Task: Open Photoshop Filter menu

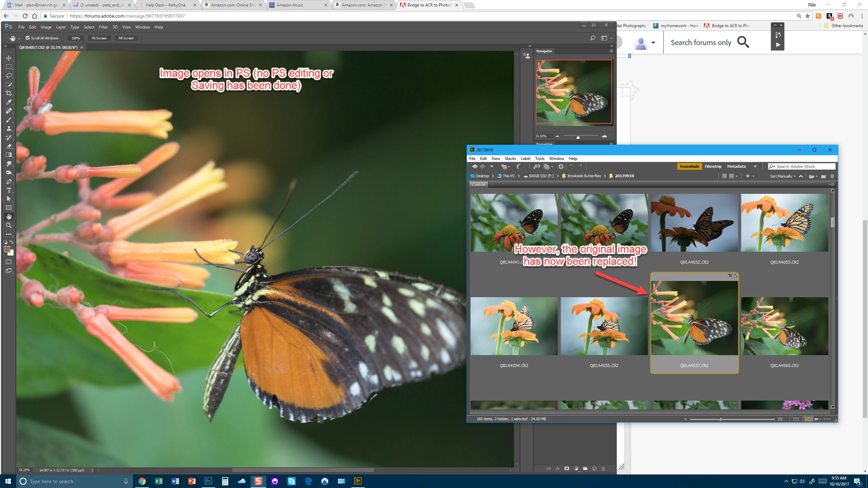Action: point(103,27)
